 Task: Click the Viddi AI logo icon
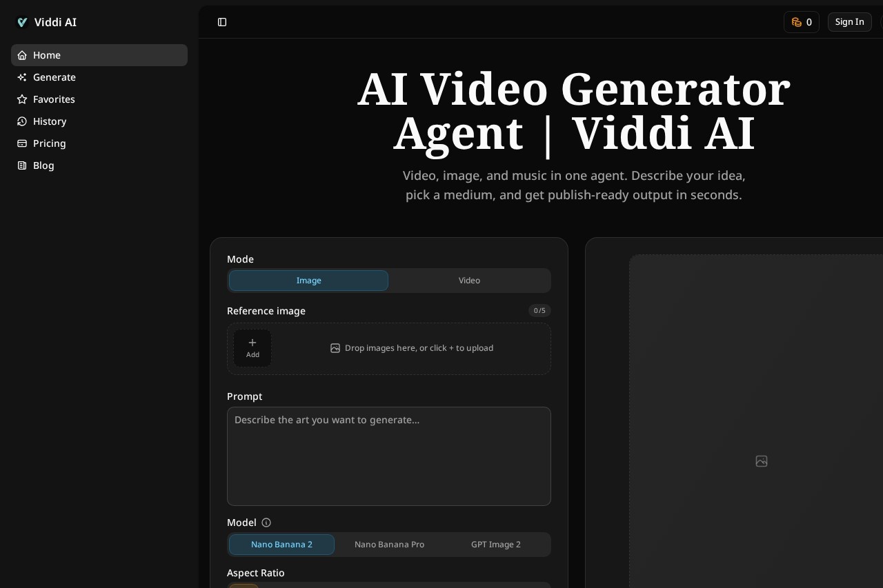(x=22, y=22)
